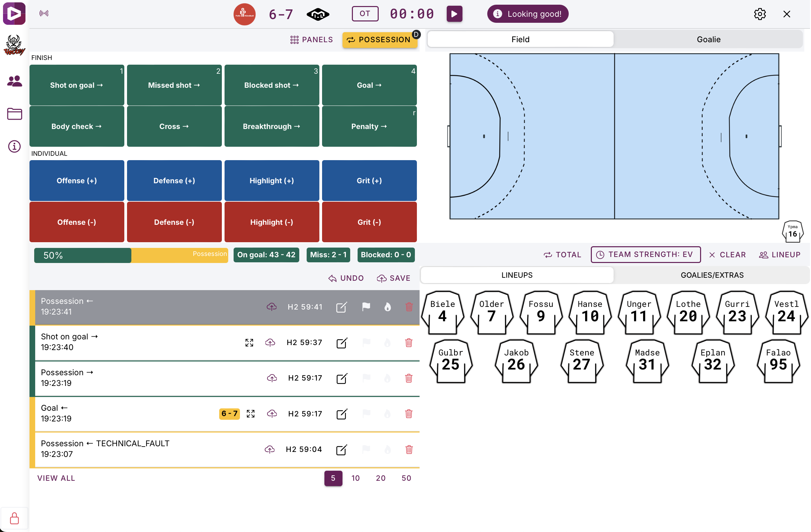
Task: Expand field view for Shot on goal event
Action: [249, 343]
